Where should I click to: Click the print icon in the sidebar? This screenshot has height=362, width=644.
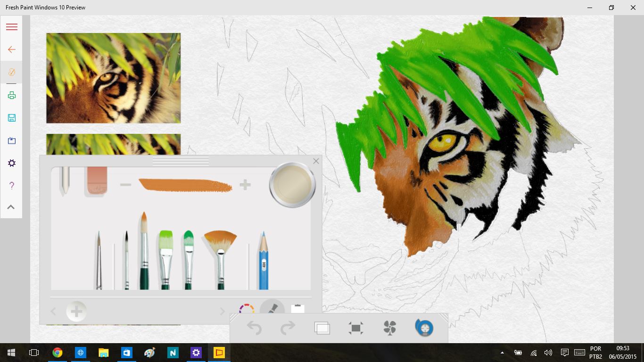tap(12, 96)
